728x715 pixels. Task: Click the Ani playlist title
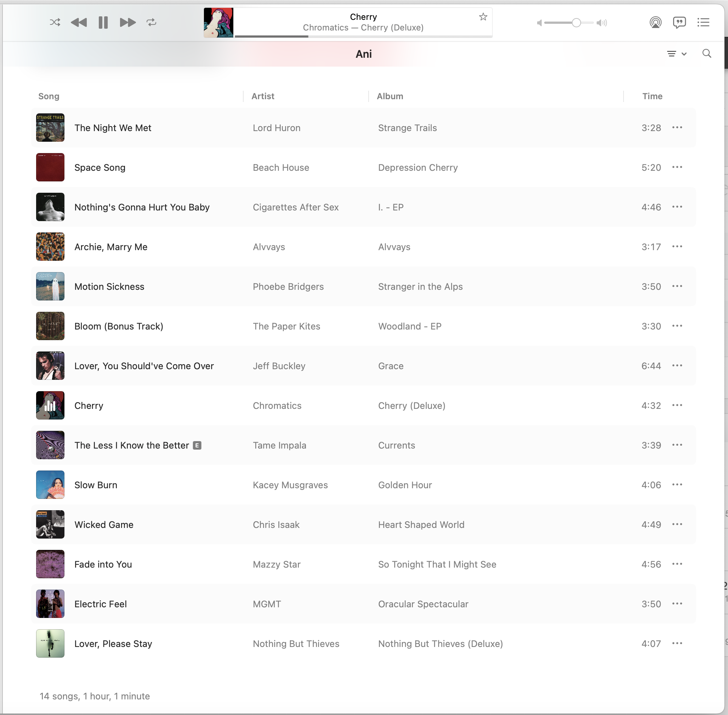tap(364, 54)
